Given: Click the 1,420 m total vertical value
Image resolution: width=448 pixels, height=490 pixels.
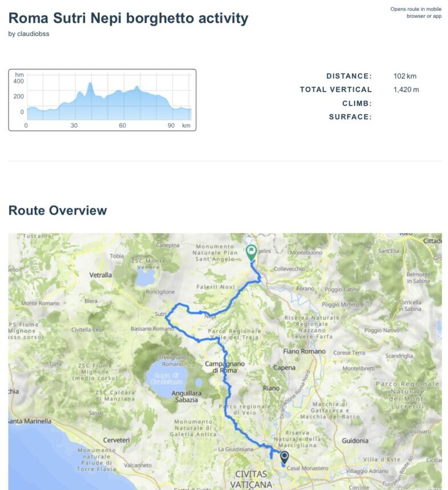Looking at the screenshot, I should coord(406,90).
